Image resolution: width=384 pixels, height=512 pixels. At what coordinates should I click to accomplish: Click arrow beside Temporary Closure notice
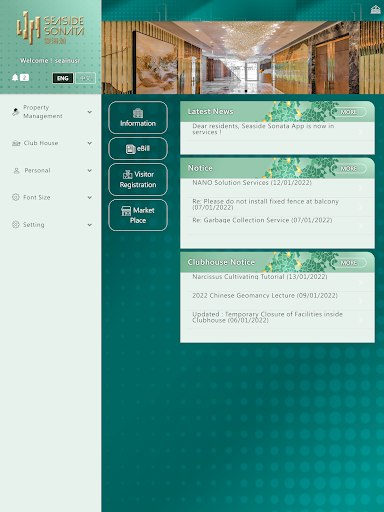(x=361, y=320)
